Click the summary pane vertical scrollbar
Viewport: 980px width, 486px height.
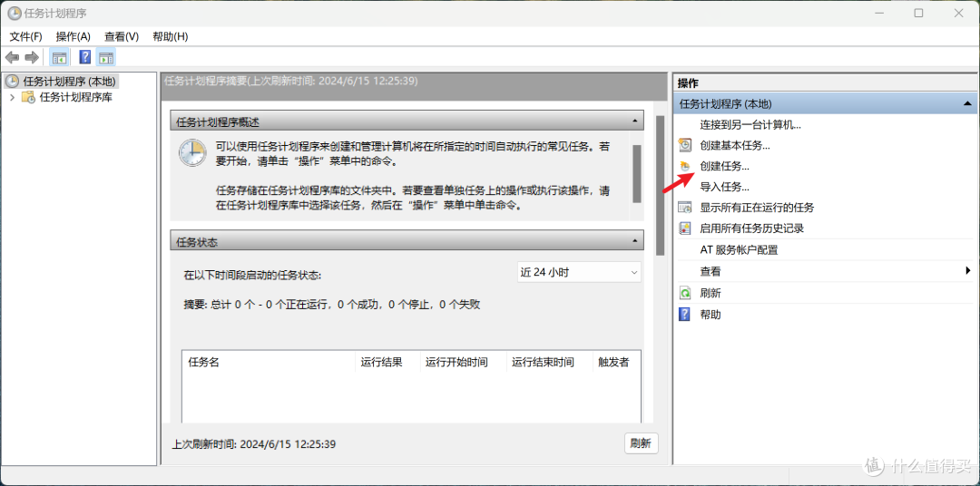point(660,185)
